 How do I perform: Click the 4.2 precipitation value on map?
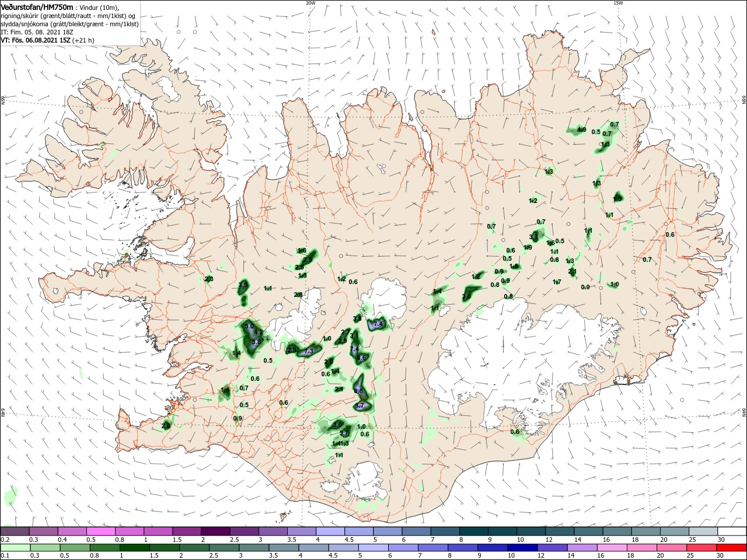(259, 332)
